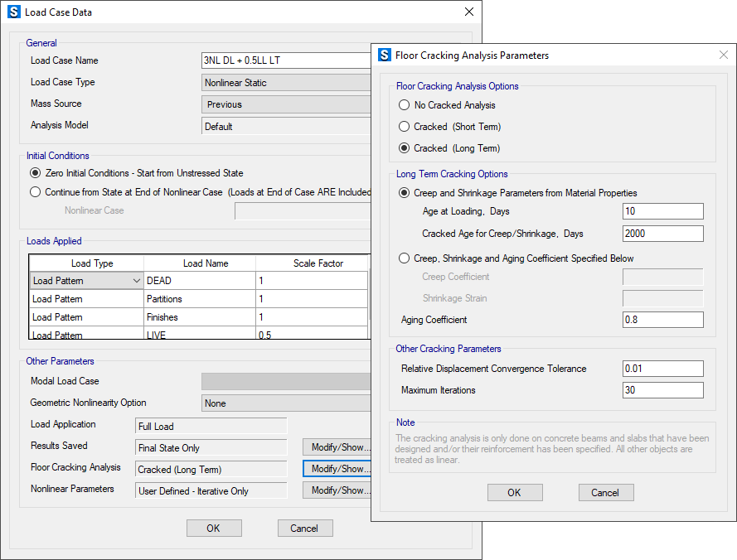Click the Aging Coefficient input field

[662, 320]
